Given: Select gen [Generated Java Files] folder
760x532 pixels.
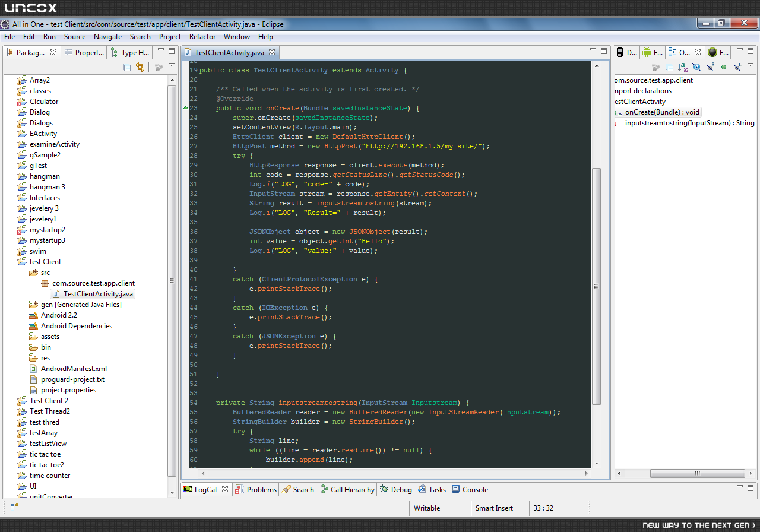Looking at the screenshot, I should (x=81, y=304).
